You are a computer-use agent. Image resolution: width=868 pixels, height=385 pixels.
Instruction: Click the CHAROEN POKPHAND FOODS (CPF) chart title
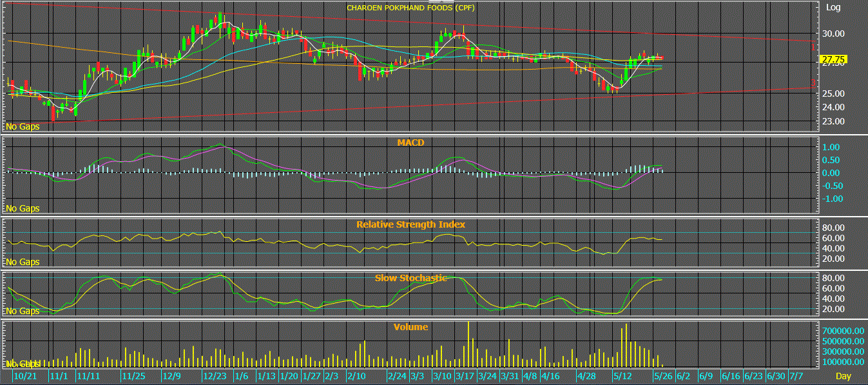click(411, 8)
